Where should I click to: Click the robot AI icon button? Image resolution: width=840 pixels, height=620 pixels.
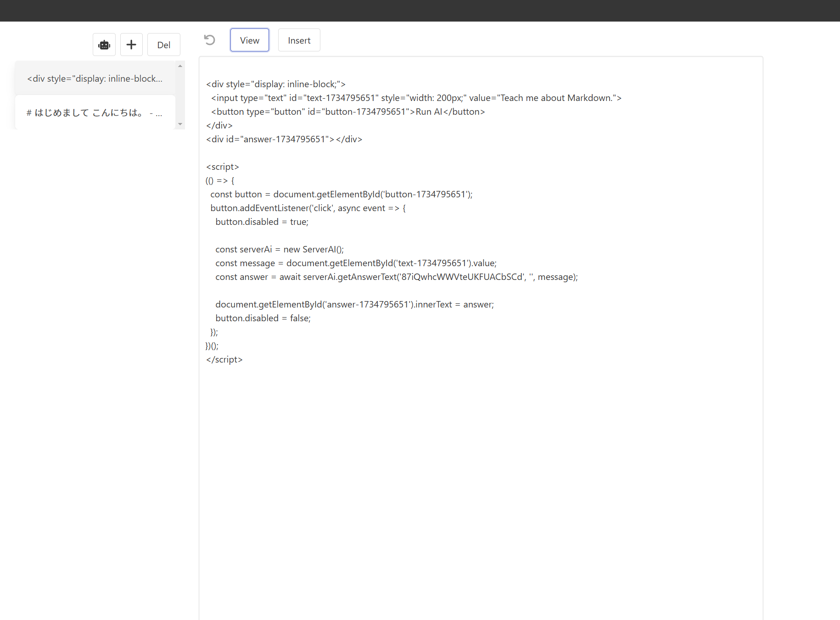(x=104, y=45)
